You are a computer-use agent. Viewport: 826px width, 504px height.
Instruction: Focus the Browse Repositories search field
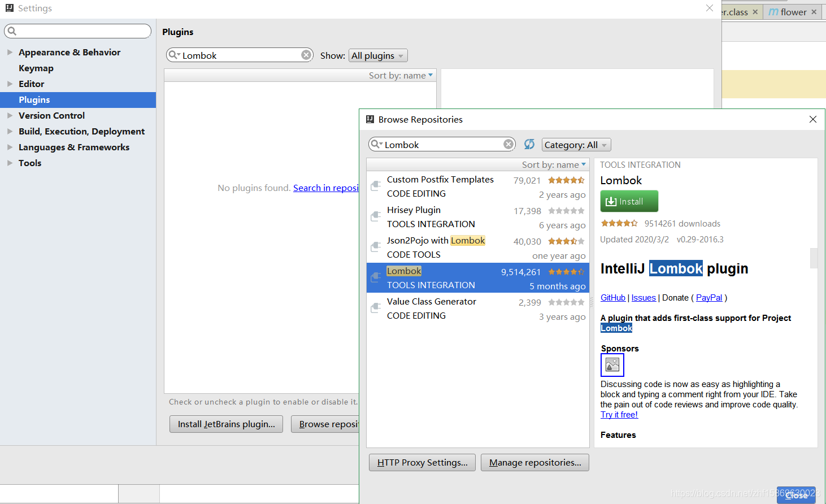(x=442, y=144)
